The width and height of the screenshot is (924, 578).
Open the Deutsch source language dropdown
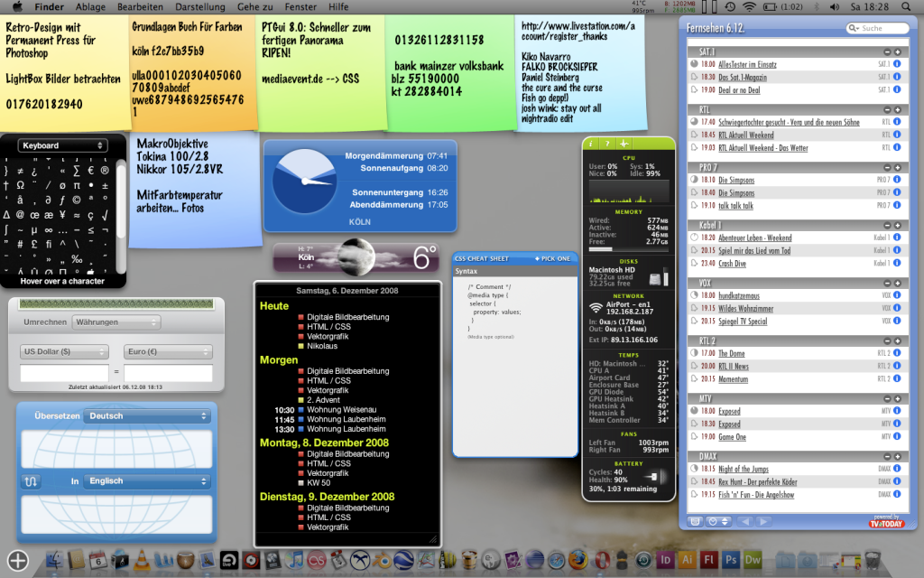click(x=147, y=416)
